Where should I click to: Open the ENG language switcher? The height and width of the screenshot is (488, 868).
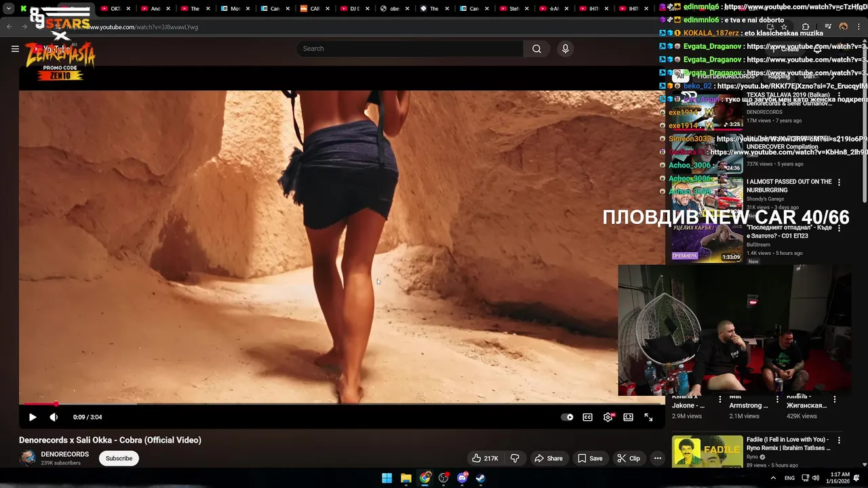click(x=790, y=478)
